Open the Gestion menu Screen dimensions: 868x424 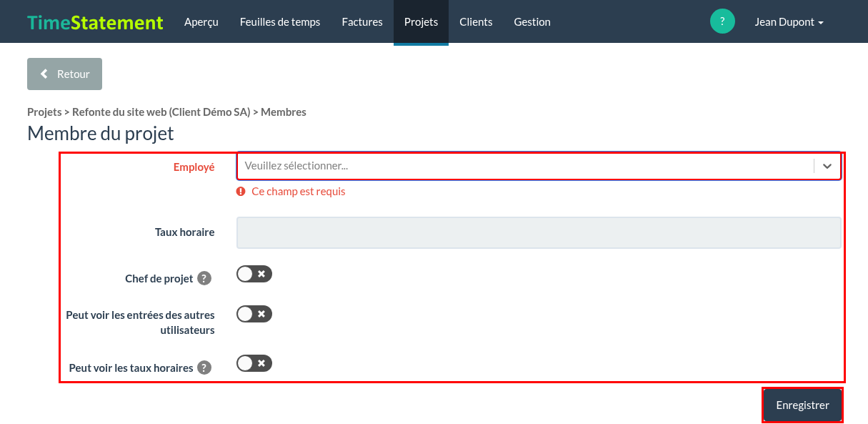(532, 22)
